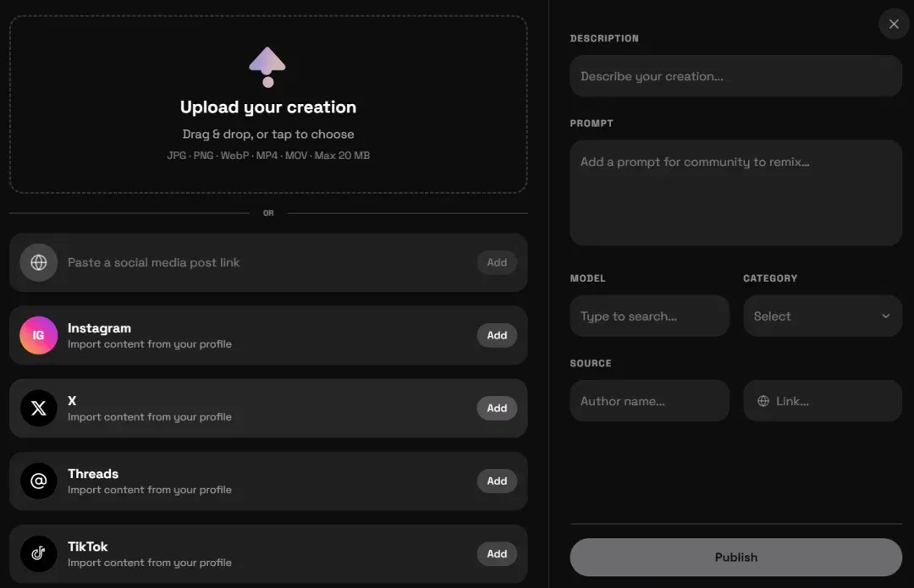The width and height of the screenshot is (914, 588).
Task: Click the Threads @ logo icon
Action: (38, 481)
